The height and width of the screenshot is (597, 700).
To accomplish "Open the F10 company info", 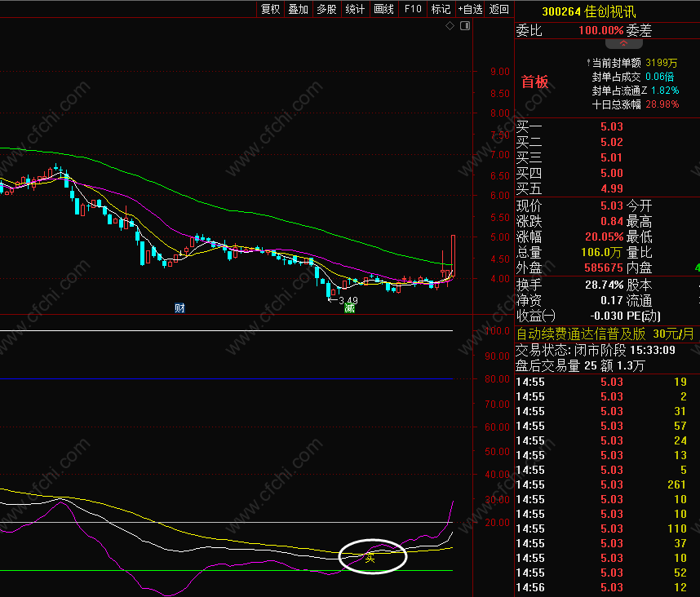I will 413,9.
